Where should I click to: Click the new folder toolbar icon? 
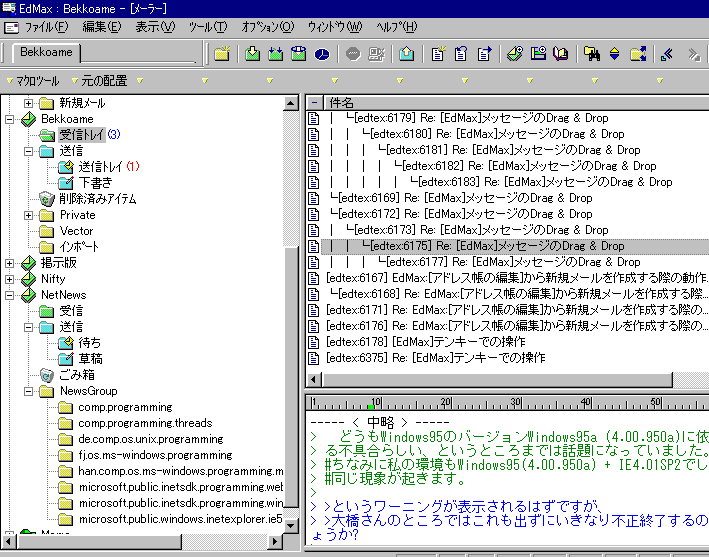(x=222, y=54)
